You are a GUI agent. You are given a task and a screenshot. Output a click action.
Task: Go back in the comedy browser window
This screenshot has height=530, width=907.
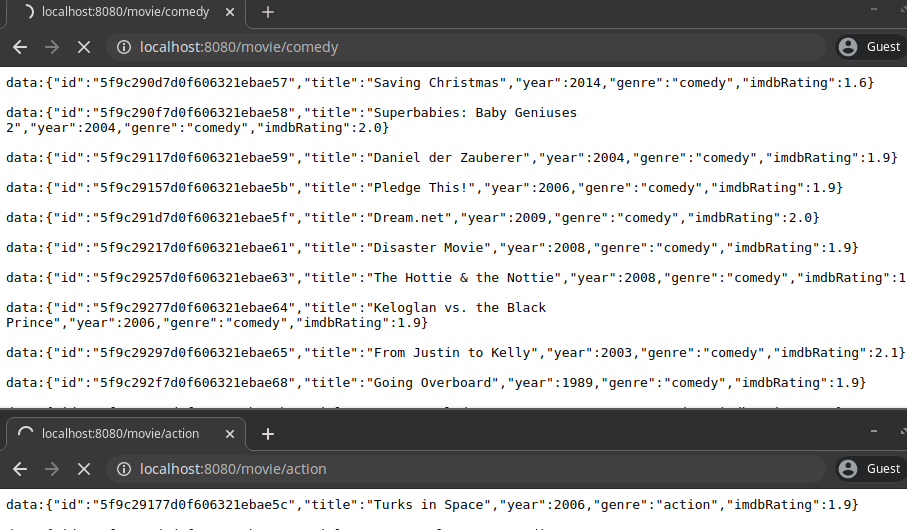[20, 47]
